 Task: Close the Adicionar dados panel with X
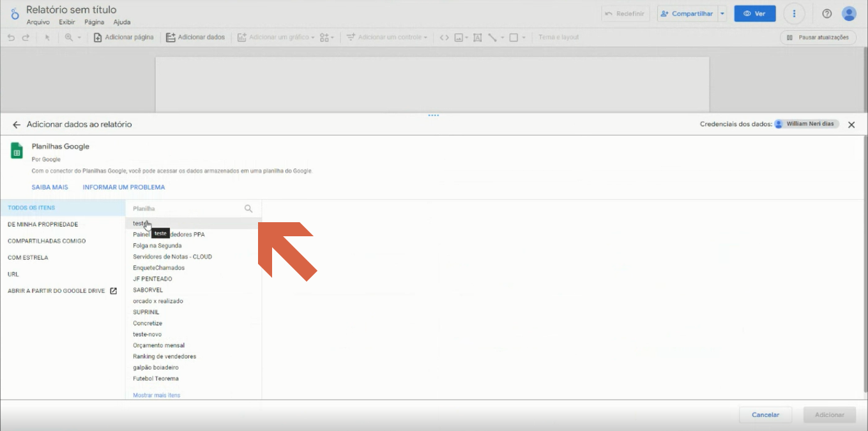(x=851, y=125)
